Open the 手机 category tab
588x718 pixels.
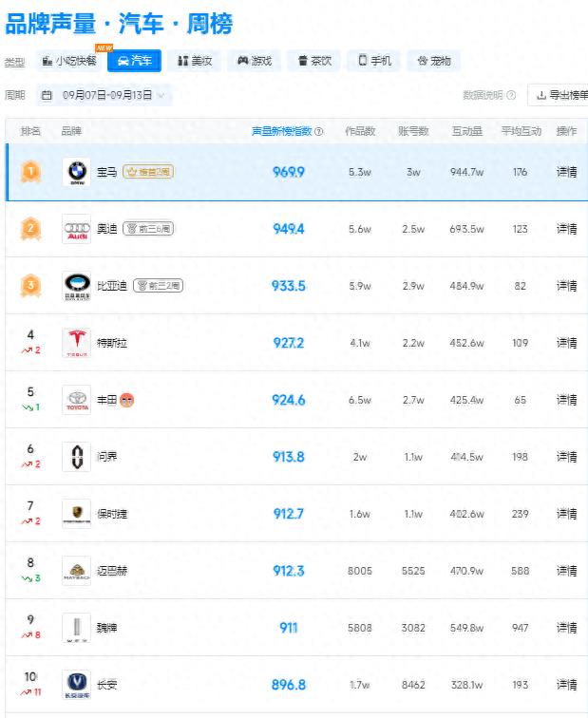374,61
